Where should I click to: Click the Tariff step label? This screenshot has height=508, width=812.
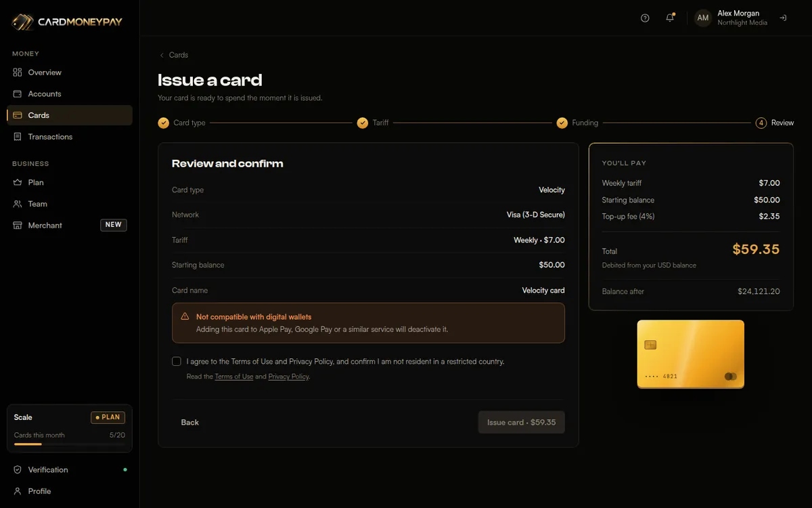(381, 123)
